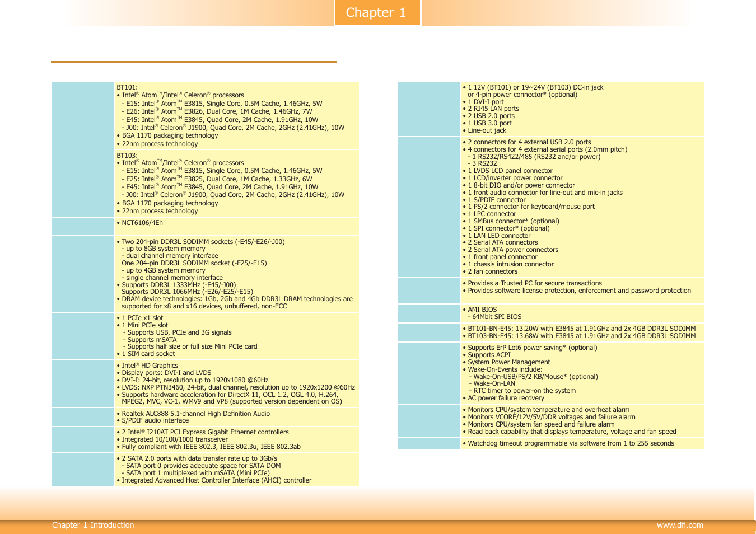The height and width of the screenshot is (534, 756).
Task: Click the 64Mbit SPI BIOS line
Action: tap(494, 317)
